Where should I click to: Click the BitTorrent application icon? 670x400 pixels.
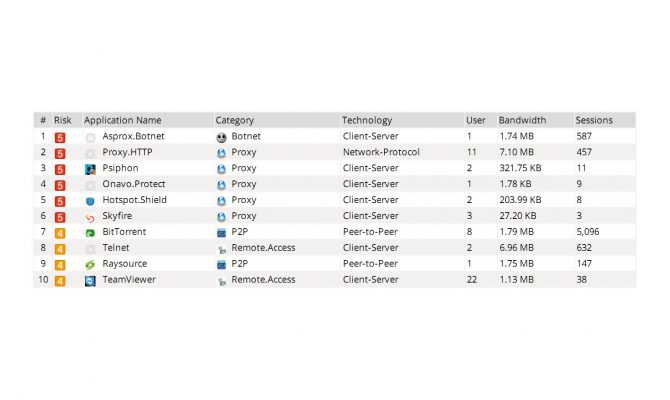click(x=90, y=232)
